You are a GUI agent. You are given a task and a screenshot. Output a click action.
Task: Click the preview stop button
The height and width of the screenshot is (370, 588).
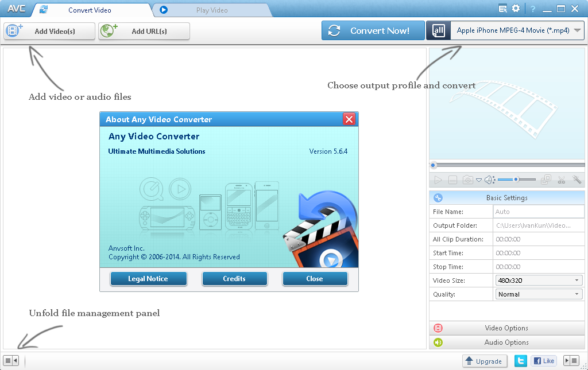tap(452, 180)
